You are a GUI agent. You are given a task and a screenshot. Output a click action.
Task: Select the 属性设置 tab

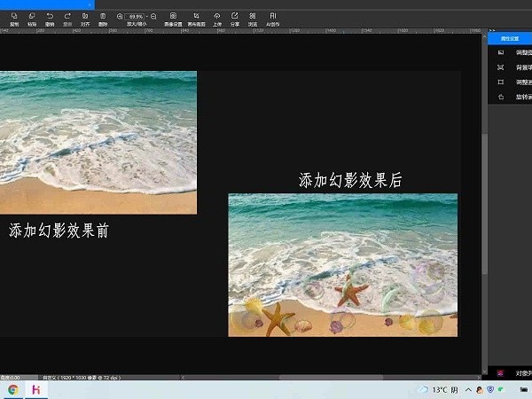point(509,39)
